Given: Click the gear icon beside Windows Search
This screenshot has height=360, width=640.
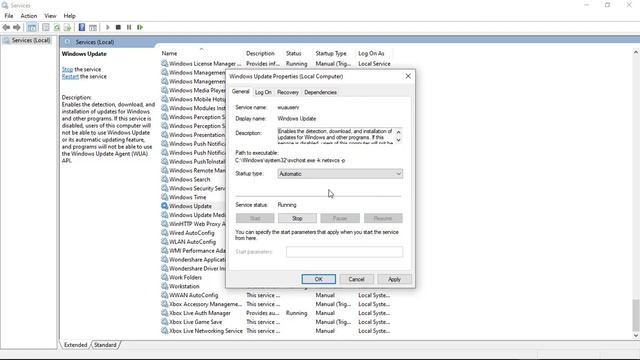Looking at the screenshot, I should pyautogui.click(x=164, y=179).
